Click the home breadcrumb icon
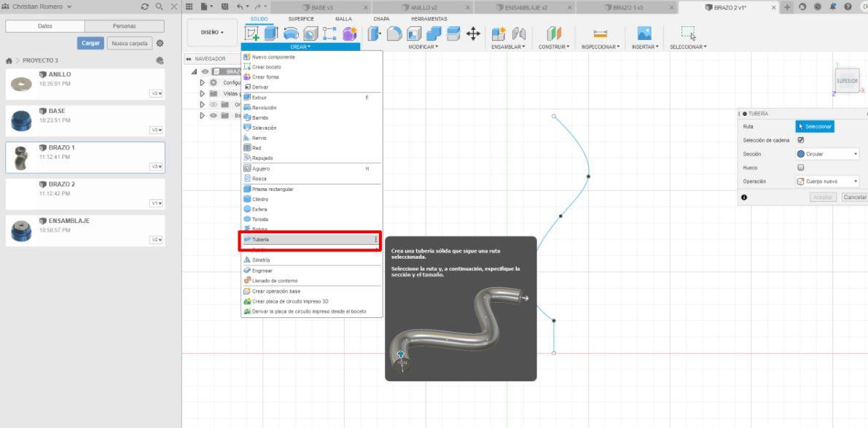Viewport: 868px width, 428px height. (9, 61)
